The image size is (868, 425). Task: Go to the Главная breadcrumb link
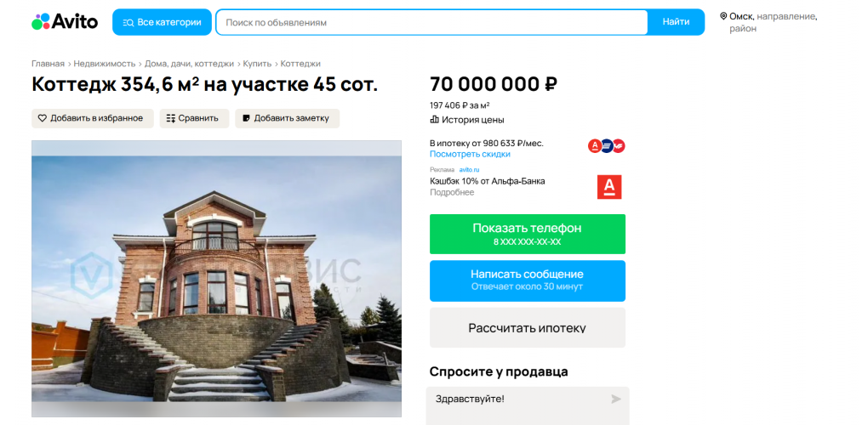click(49, 64)
